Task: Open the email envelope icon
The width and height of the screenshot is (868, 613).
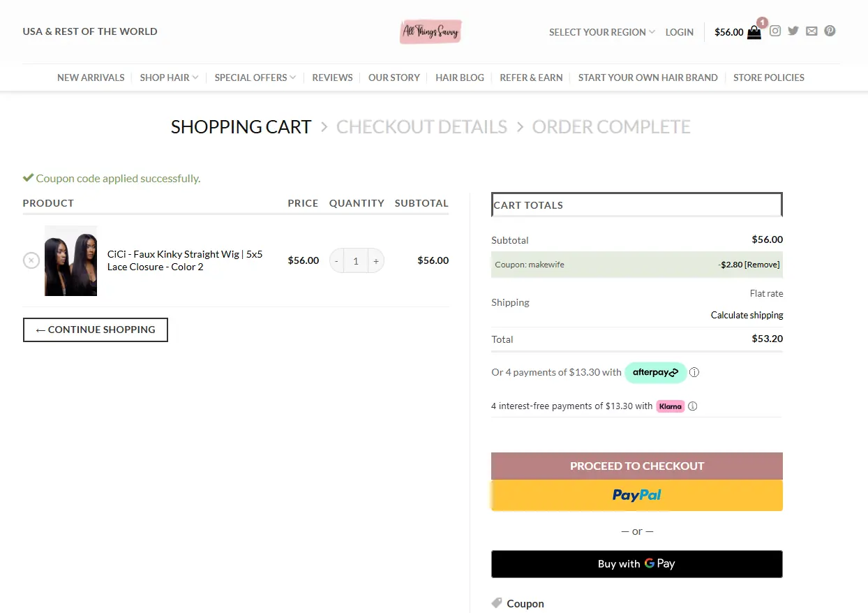Action: click(811, 30)
